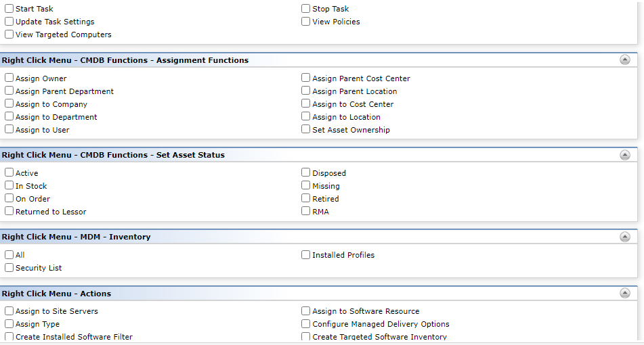This screenshot has width=644, height=345.
Task: Check Assign Parent Cost Center
Action: point(305,78)
